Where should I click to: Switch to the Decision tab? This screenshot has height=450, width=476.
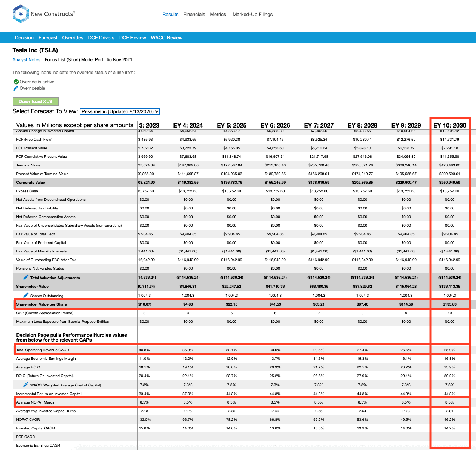tap(24, 38)
